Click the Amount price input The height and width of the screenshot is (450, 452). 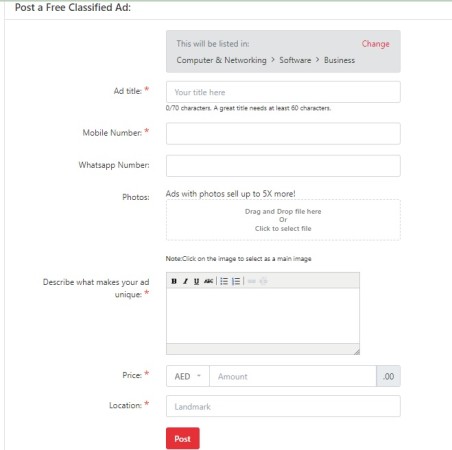click(293, 376)
